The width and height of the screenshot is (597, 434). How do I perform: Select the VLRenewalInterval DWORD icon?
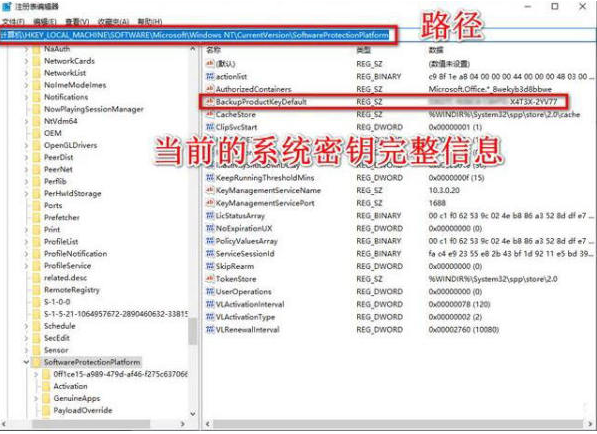(x=210, y=330)
